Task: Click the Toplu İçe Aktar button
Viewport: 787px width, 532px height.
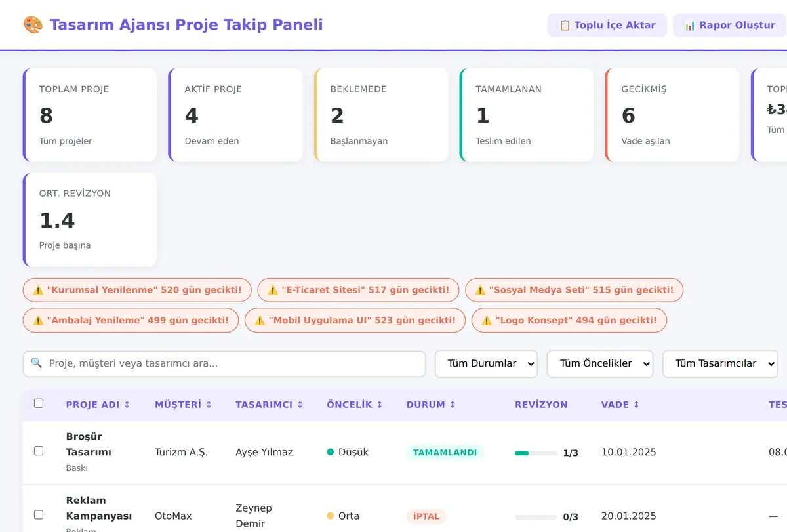Action: (x=607, y=25)
